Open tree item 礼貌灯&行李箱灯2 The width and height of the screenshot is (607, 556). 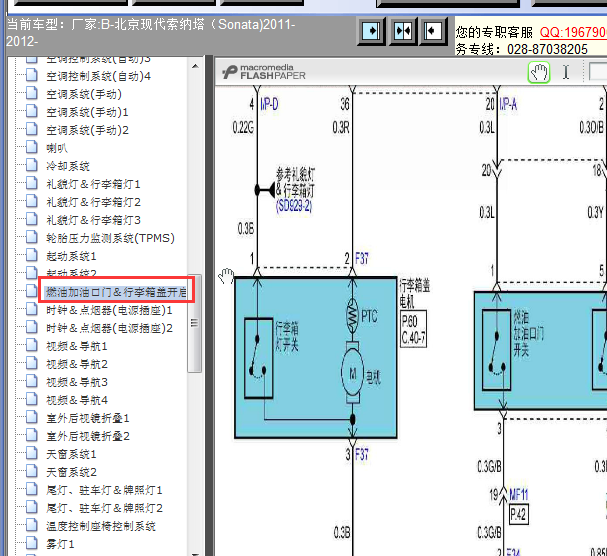(x=93, y=202)
